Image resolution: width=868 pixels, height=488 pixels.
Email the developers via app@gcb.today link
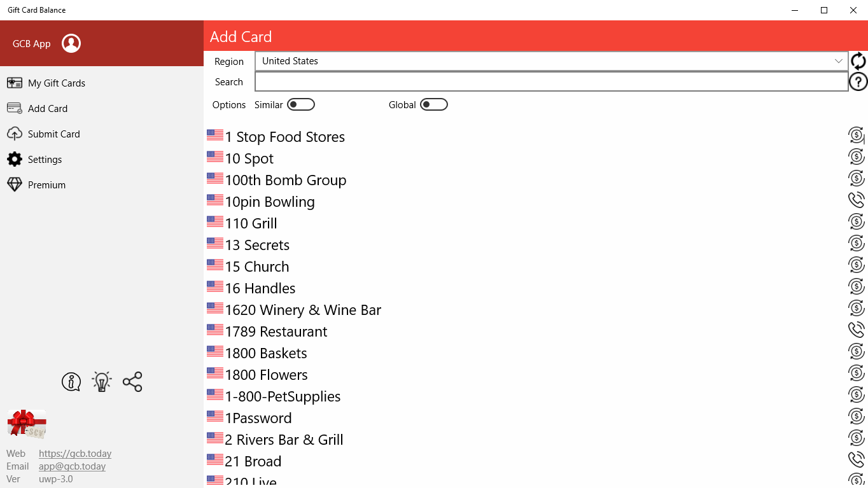(72, 466)
